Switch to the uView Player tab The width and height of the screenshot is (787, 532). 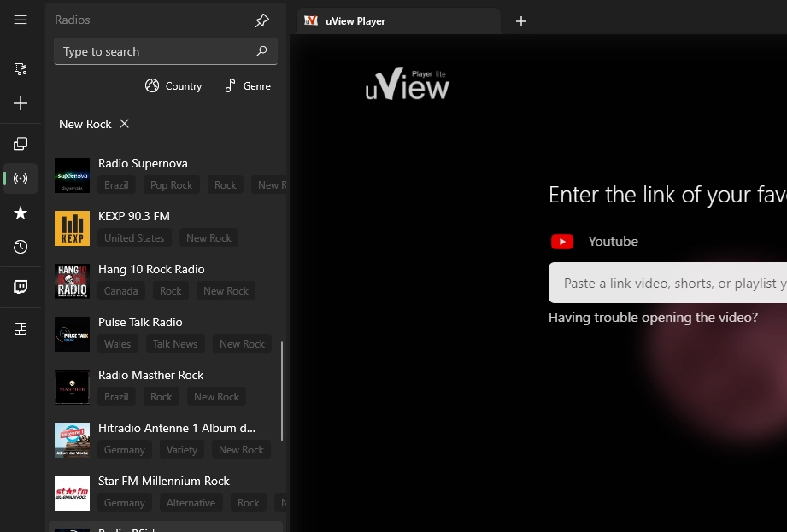(x=398, y=21)
